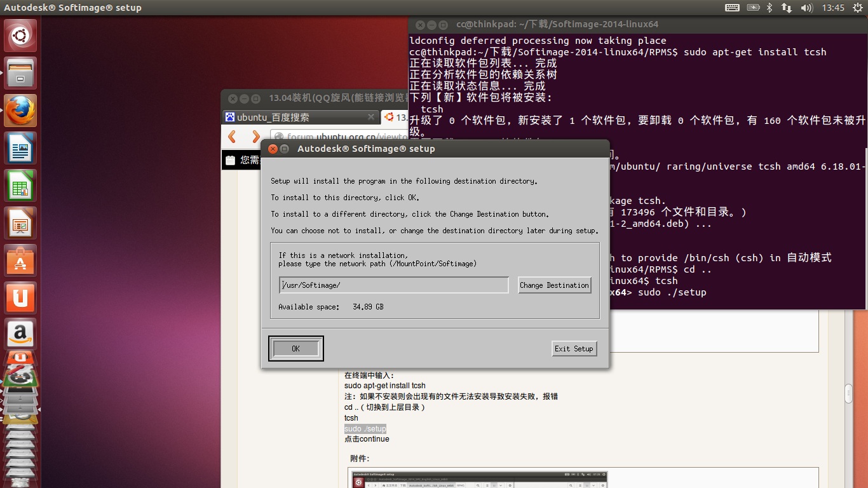The image size is (868, 488).
Task: Go back in the browser window
Action: click(x=232, y=137)
